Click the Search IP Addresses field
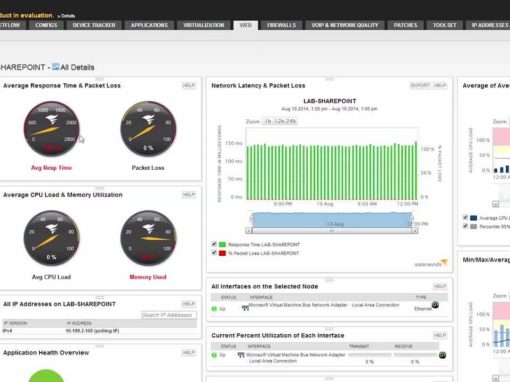 click(169, 315)
